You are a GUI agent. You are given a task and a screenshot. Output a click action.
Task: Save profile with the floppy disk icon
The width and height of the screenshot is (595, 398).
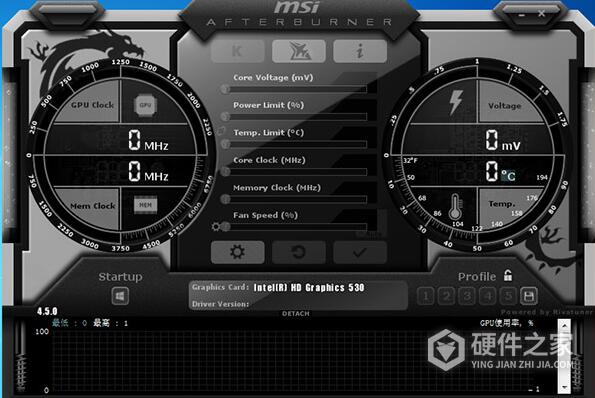tap(529, 296)
